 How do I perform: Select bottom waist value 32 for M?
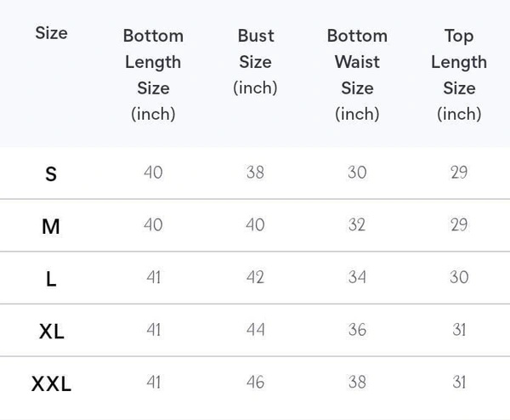[x=357, y=225]
